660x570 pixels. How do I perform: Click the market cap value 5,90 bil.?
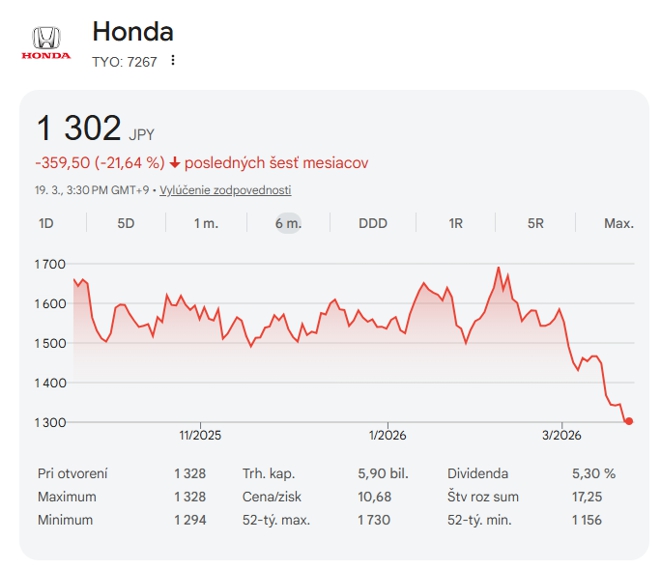pyautogui.click(x=383, y=474)
